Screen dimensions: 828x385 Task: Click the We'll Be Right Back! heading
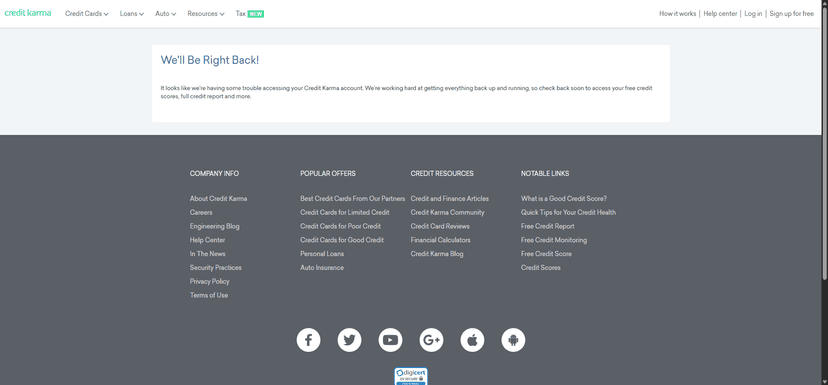click(210, 60)
